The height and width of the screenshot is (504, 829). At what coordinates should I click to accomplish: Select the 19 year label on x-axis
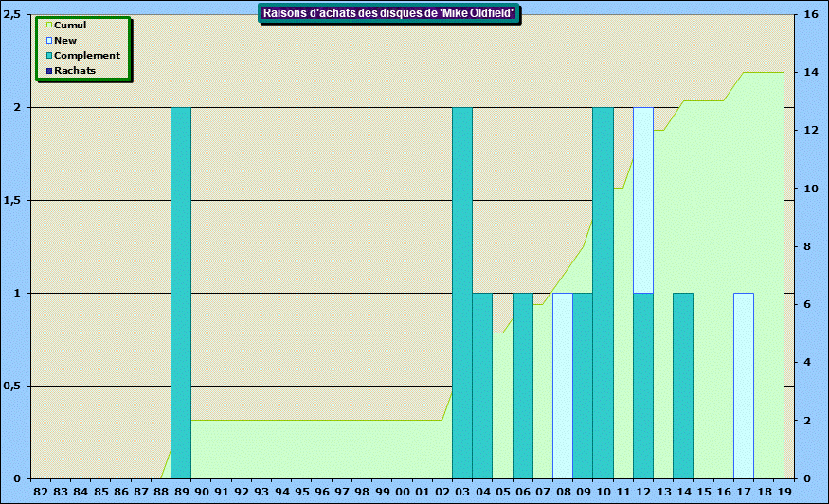point(784,493)
